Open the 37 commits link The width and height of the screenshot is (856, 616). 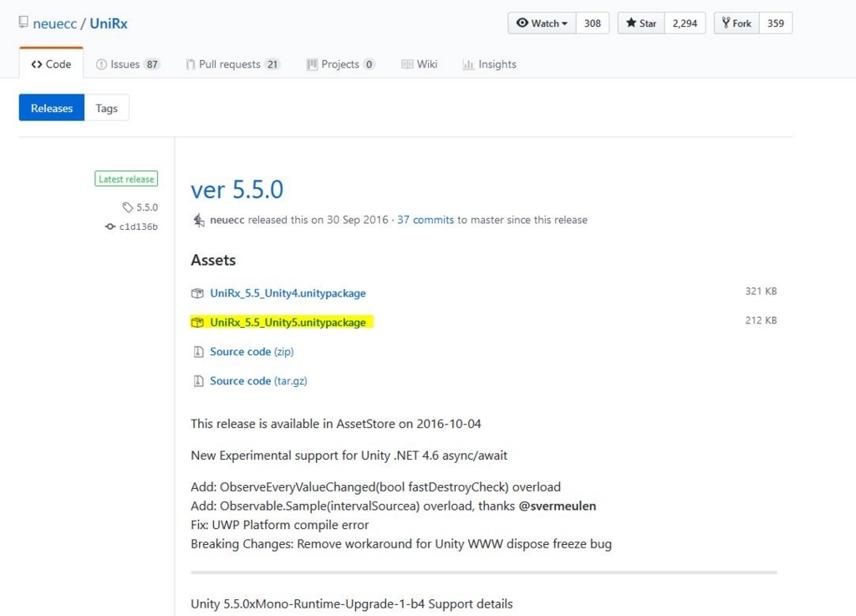(x=425, y=220)
